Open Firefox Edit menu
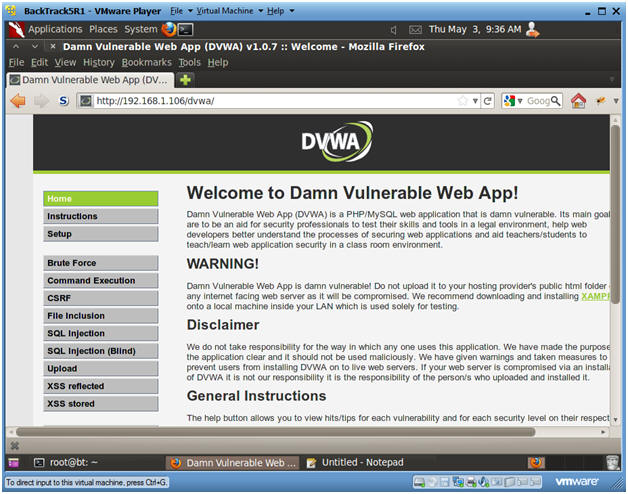Screen dimensions: 628x494 tap(39, 63)
